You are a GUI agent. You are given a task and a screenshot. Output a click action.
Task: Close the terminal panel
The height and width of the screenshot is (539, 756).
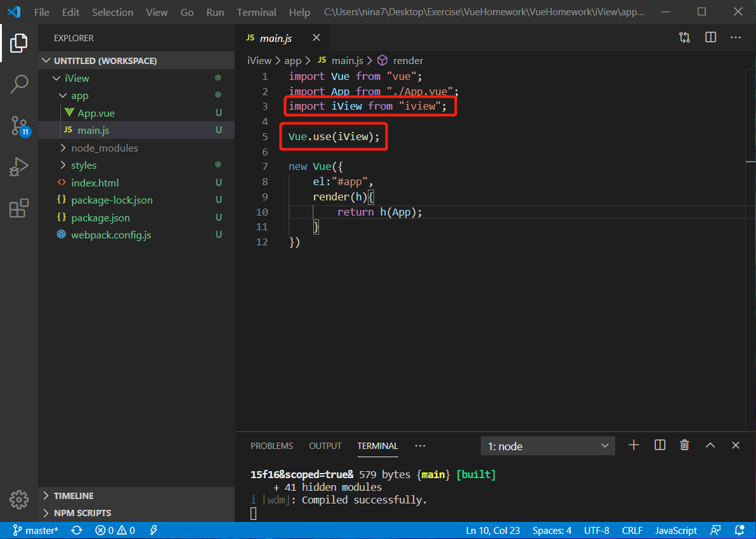tap(736, 446)
